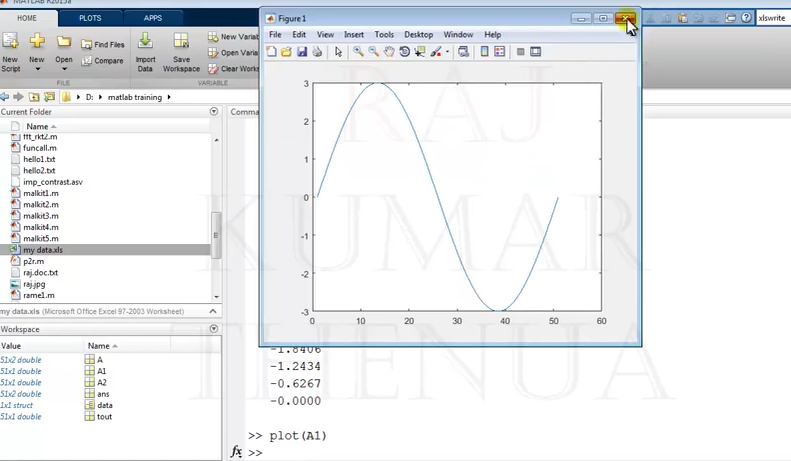Select hello1.txt in Current Folder
The width and height of the screenshot is (791, 461).
[x=39, y=159]
